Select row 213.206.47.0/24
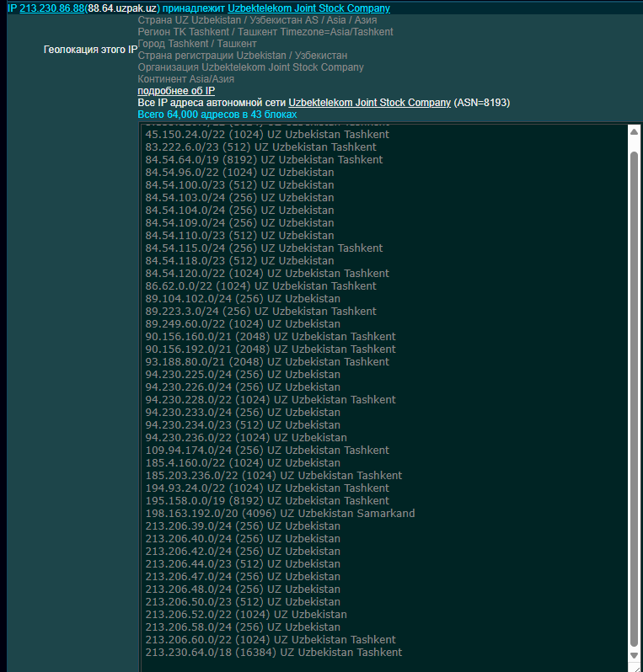The height and width of the screenshot is (672, 643). click(243, 577)
